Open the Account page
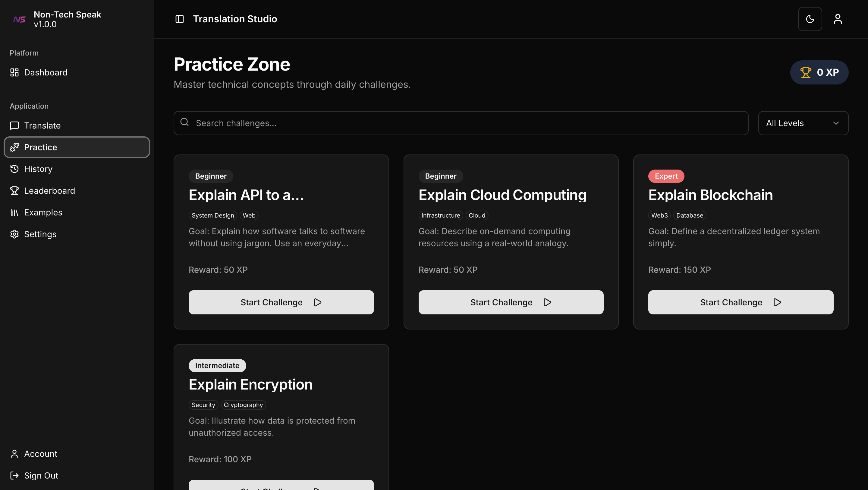Screen dimensions: 868x490 tap(40, 453)
